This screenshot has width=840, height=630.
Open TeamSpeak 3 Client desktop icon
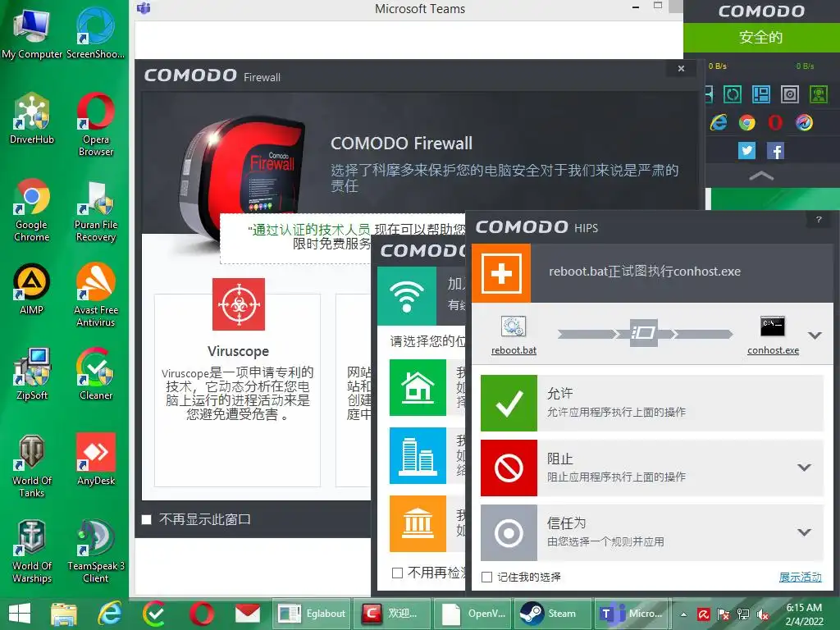click(x=96, y=551)
